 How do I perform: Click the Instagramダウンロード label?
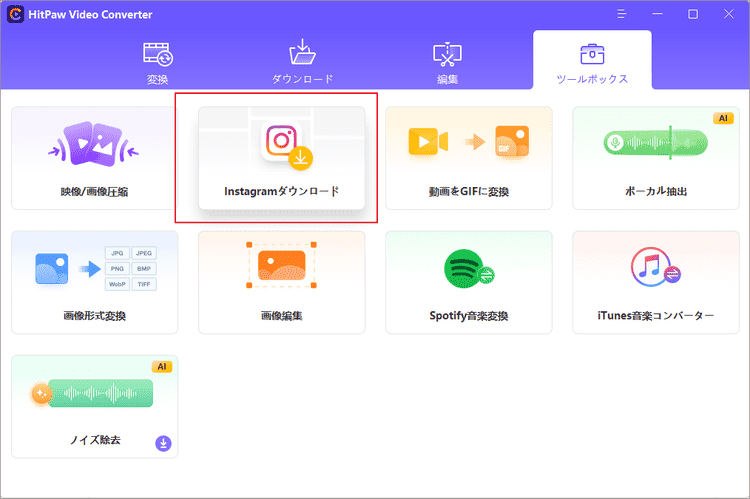282,191
